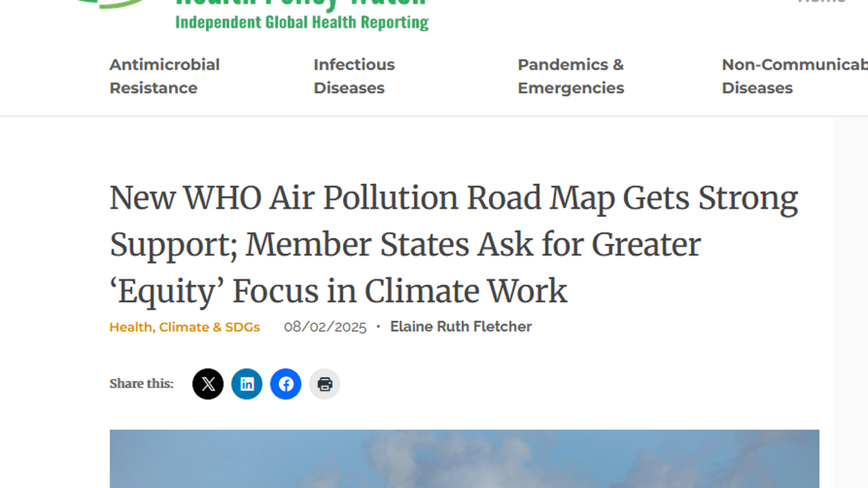Image resolution: width=868 pixels, height=488 pixels.
Task: Click the dot separator before author name
Action: click(378, 327)
